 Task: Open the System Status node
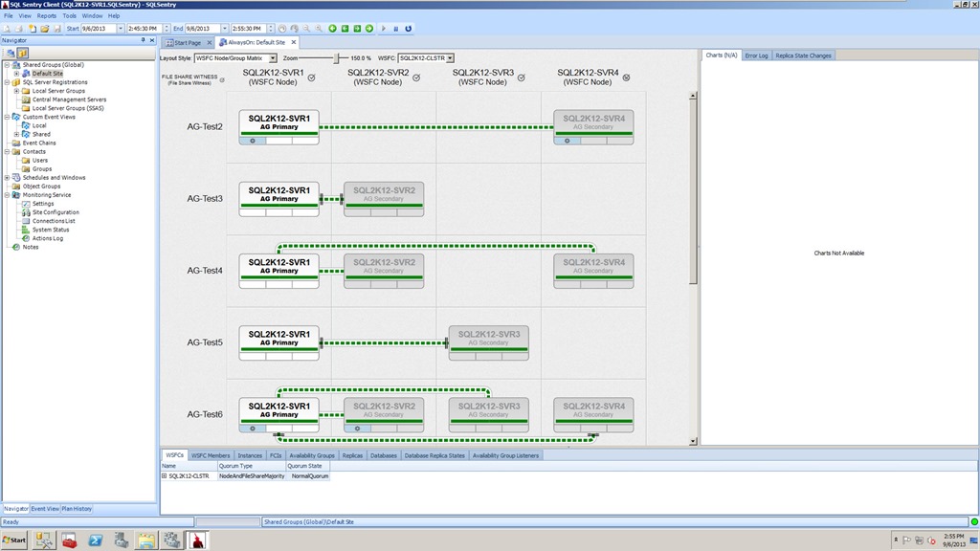[x=51, y=230]
